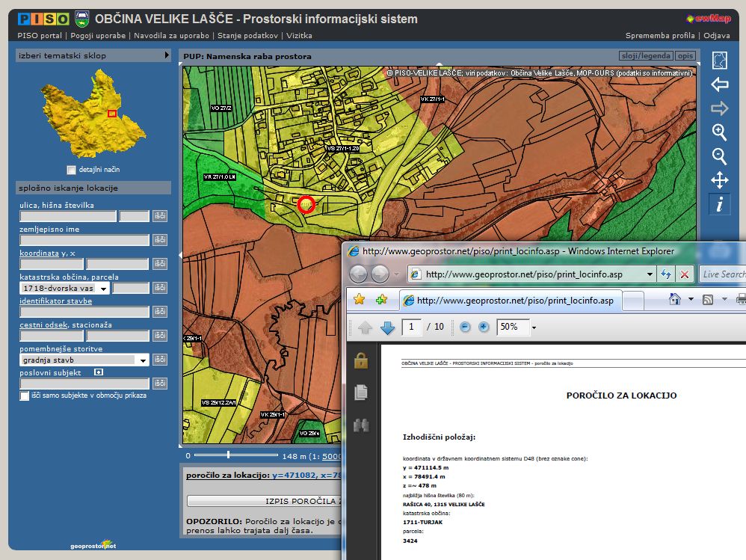Viewport: 746px width, 560px height.
Task: Check 'išči samo subjekte v območju prikaza'
Action: point(25,396)
